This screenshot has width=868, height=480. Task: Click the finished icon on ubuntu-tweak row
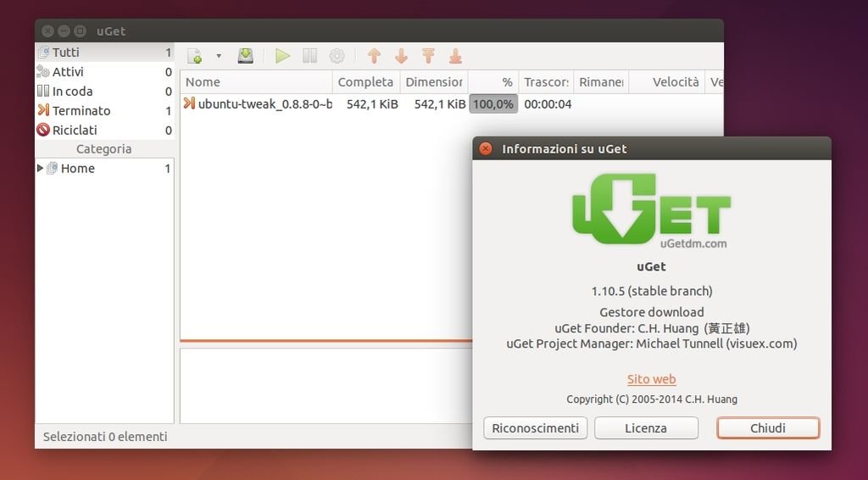189,103
